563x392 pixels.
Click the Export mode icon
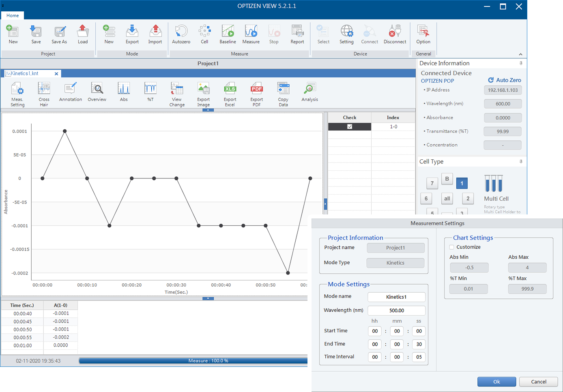(x=132, y=32)
